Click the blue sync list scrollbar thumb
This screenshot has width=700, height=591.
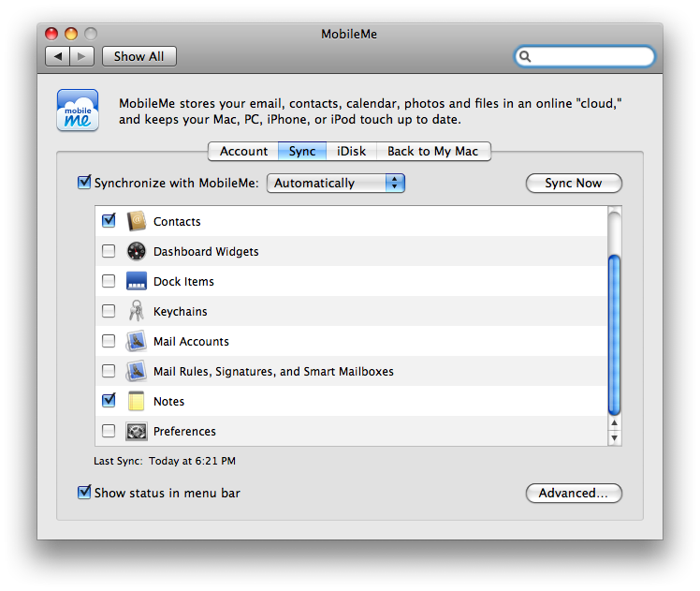tap(614, 334)
